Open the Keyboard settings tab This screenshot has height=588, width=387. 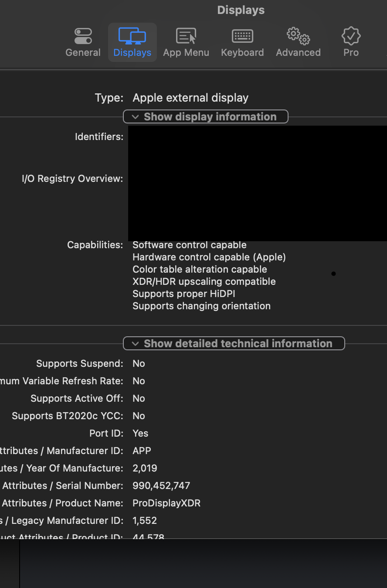pyautogui.click(x=242, y=43)
